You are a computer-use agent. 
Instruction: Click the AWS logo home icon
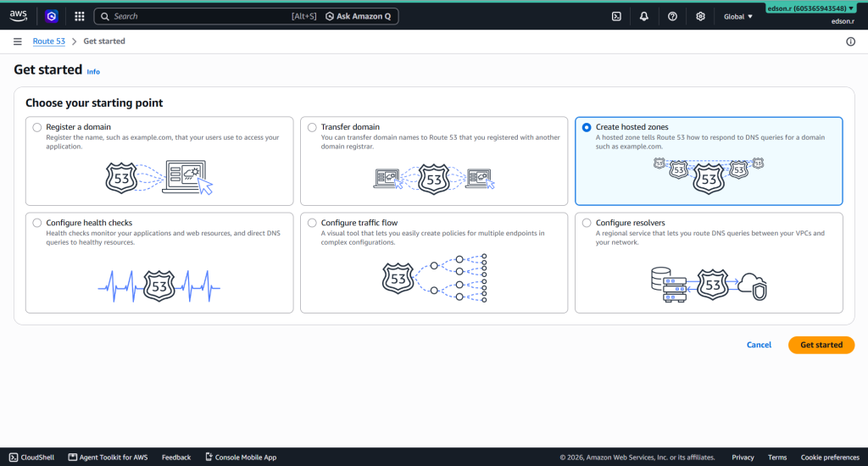pos(19,16)
